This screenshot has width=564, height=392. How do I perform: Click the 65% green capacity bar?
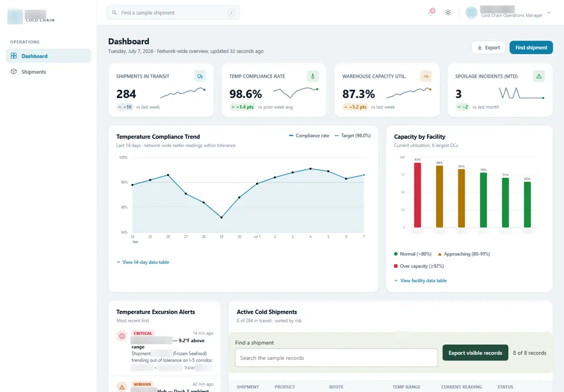528,205
